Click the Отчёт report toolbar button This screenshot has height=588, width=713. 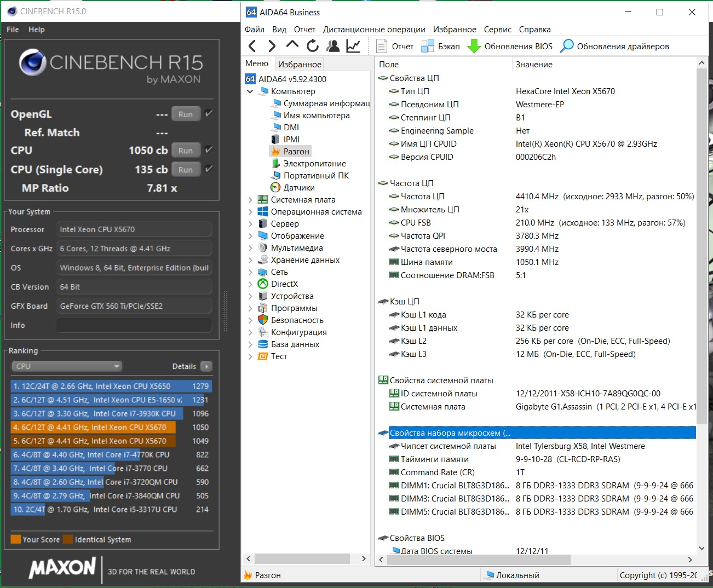pos(395,47)
